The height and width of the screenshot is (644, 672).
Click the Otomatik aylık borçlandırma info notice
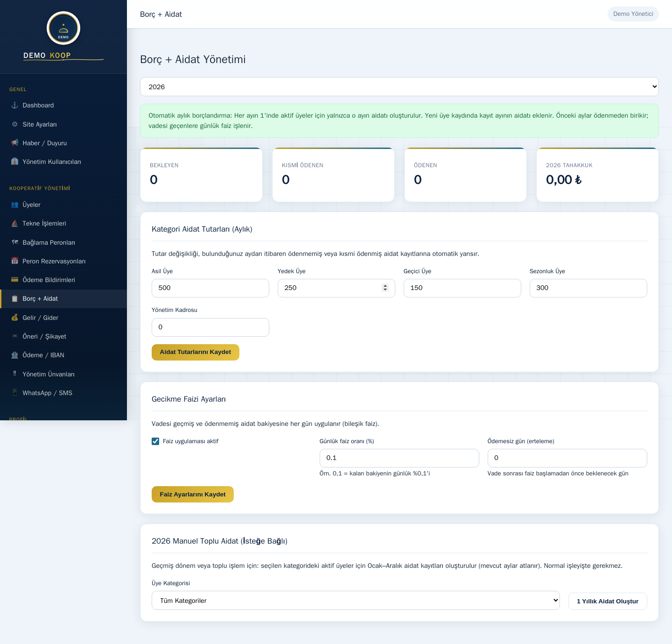pos(399,120)
